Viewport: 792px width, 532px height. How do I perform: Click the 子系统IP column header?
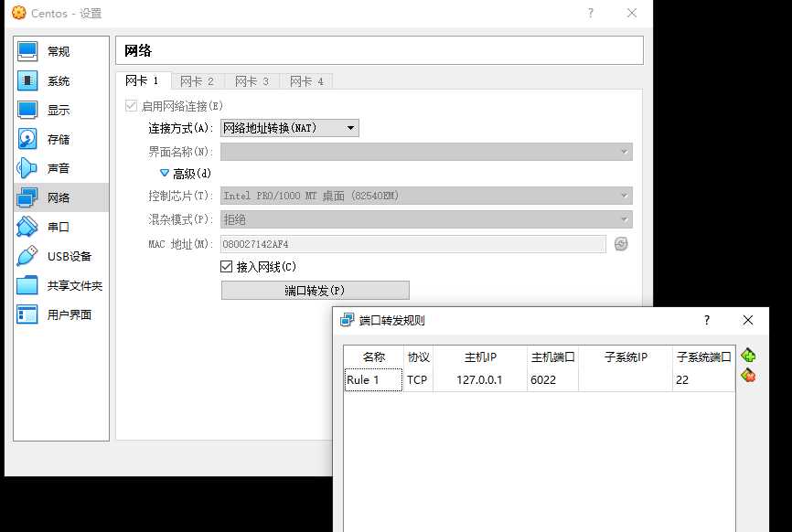tap(626, 356)
